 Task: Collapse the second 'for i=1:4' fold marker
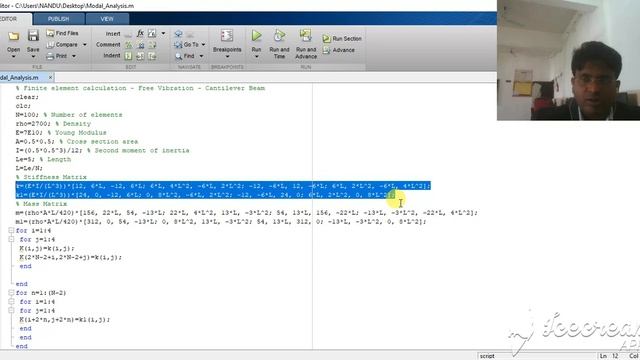[x=11, y=302]
